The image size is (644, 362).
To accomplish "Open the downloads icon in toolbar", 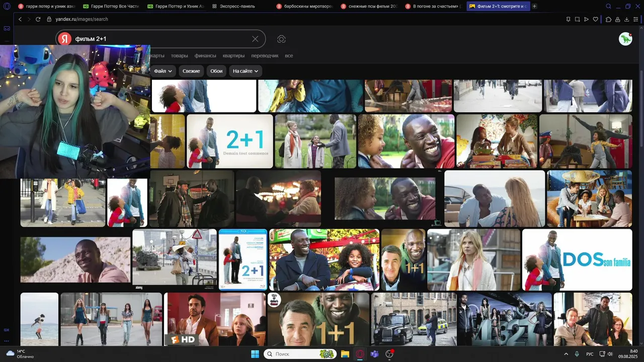I will click(x=627, y=19).
